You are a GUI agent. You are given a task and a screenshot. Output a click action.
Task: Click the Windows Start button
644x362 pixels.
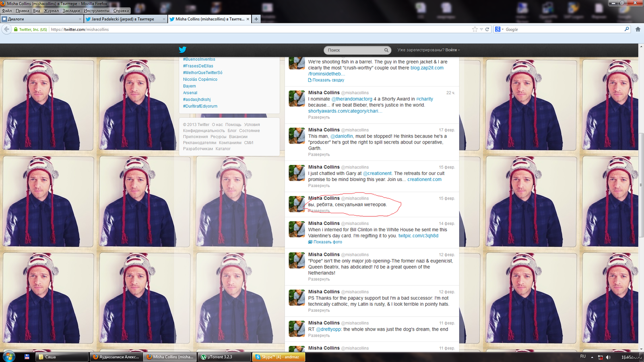pos(8,356)
